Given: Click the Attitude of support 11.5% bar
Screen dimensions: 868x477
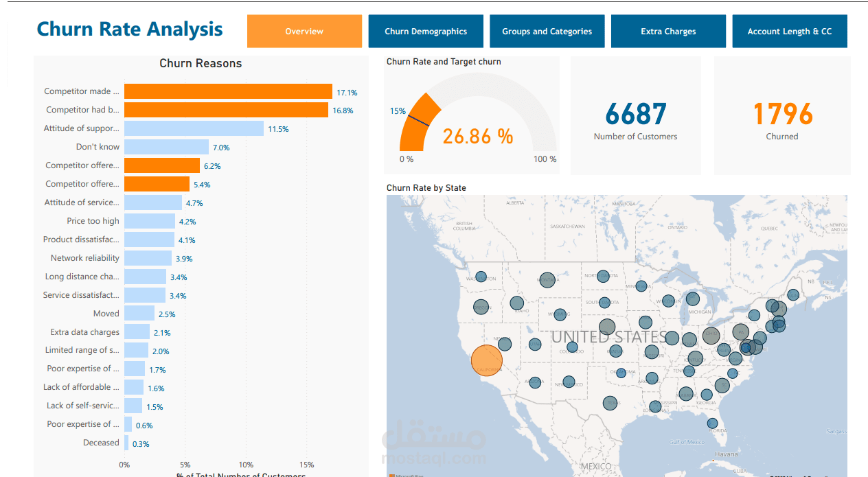Looking at the screenshot, I should pos(194,128).
